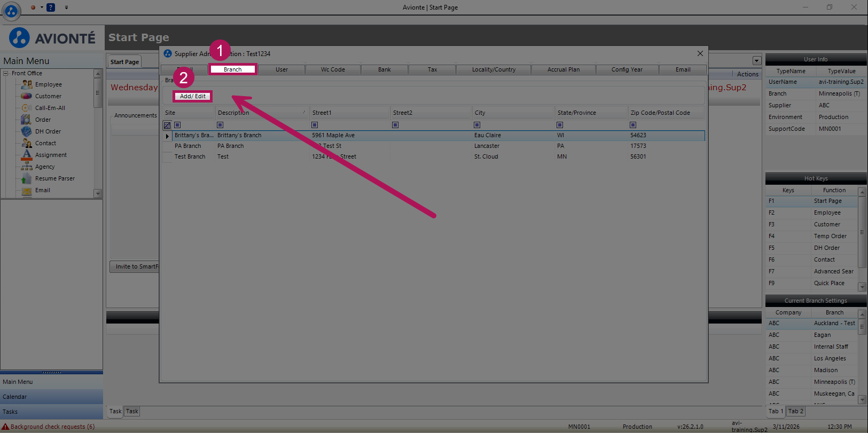The height and width of the screenshot is (433, 868).
Task: Open the Avionte application orb menu
Action: [11, 10]
